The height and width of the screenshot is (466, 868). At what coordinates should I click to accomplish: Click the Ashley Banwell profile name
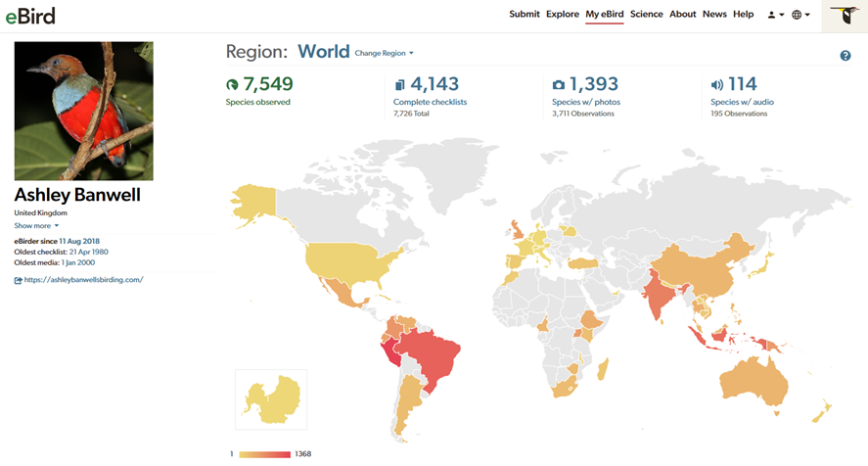pos(77,195)
